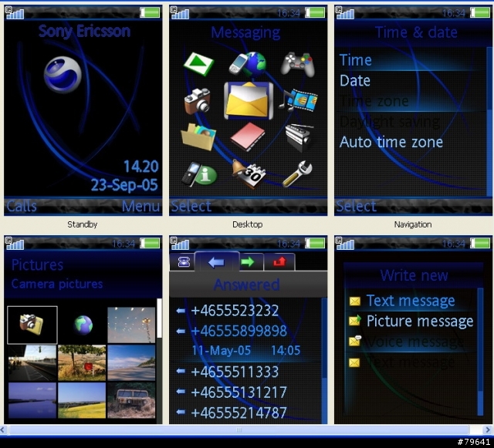Open the Internet services globe icon
The height and width of the screenshot is (448, 494).
pos(248,64)
